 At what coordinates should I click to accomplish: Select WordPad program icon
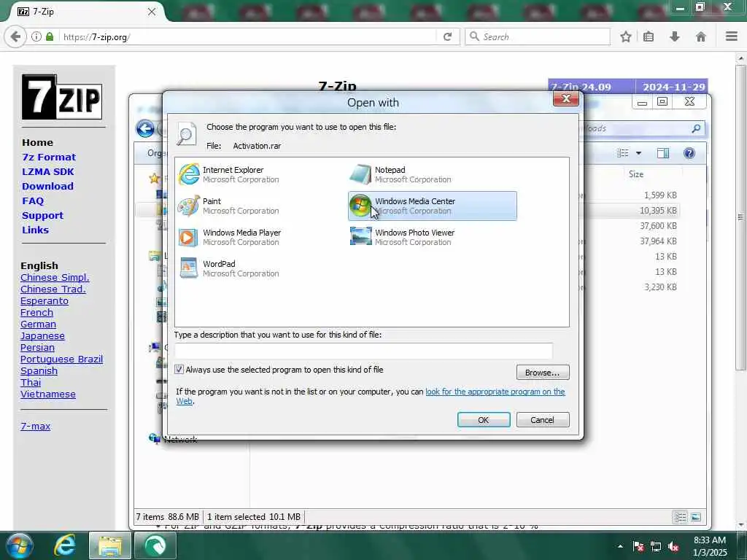coord(189,268)
